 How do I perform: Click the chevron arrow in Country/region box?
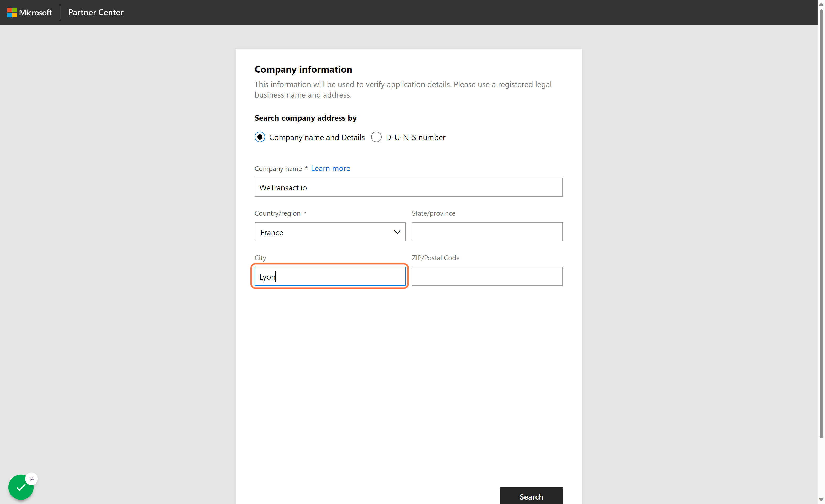point(397,232)
